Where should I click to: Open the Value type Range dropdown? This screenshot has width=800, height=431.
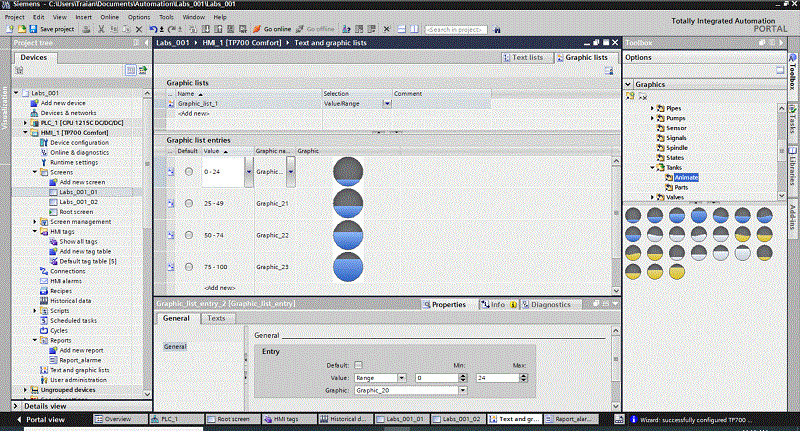click(402, 377)
